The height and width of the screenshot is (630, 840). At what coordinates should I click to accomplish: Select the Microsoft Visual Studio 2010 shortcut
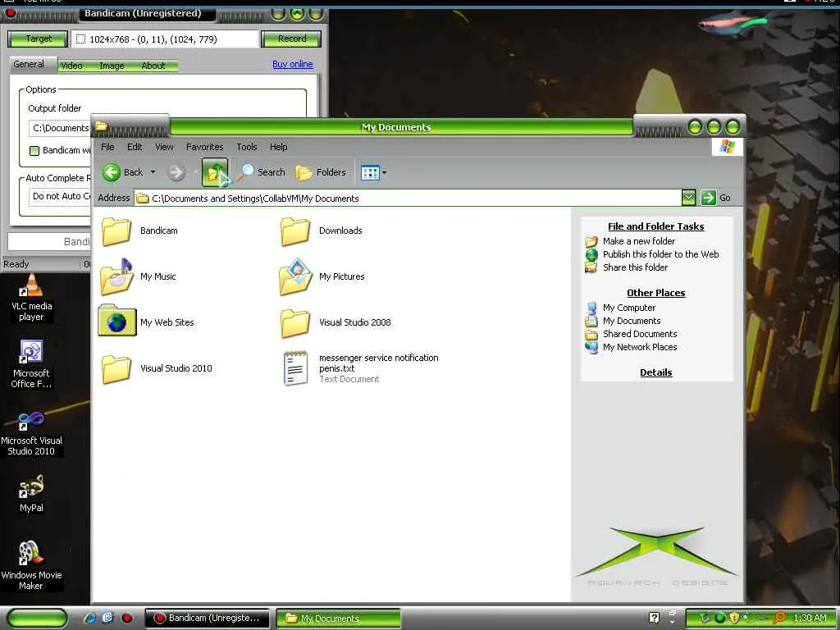click(x=31, y=433)
